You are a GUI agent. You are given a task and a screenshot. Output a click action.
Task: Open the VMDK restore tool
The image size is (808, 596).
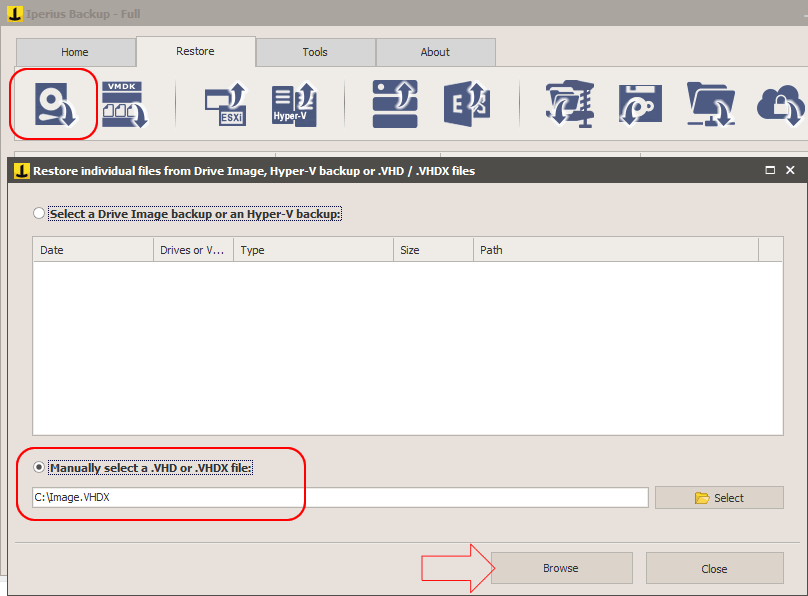click(x=124, y=105)
